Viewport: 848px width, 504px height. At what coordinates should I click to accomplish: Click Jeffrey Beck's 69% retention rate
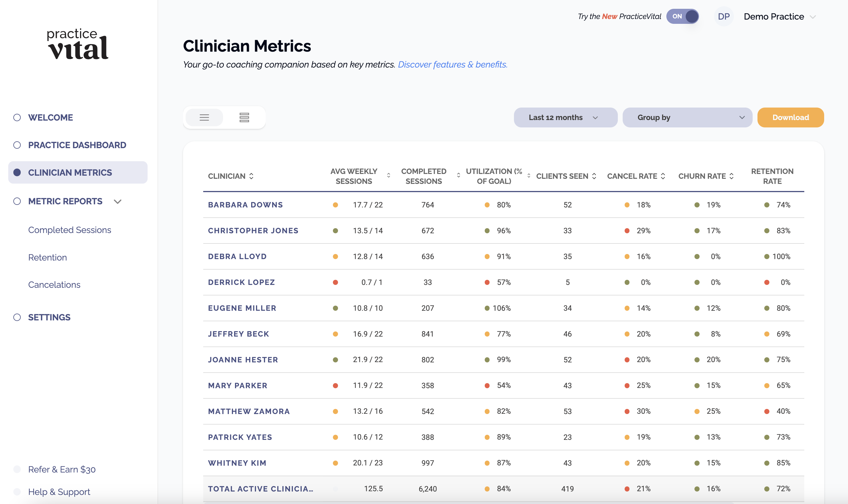tap(783, 334)
